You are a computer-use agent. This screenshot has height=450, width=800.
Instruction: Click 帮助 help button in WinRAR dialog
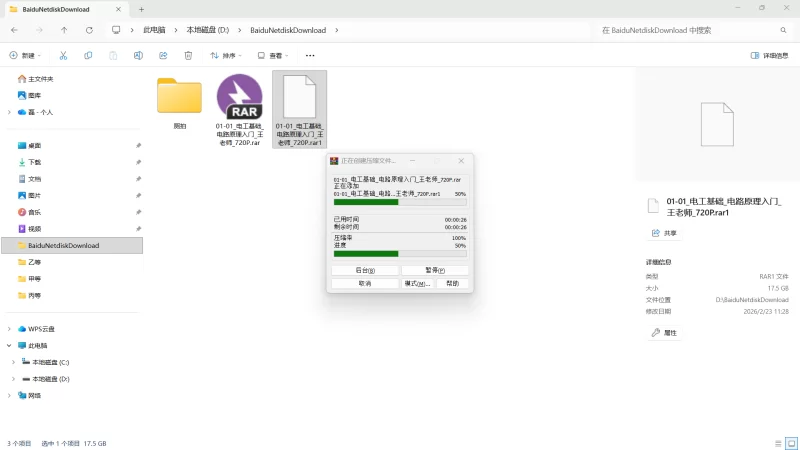point(453,283)
